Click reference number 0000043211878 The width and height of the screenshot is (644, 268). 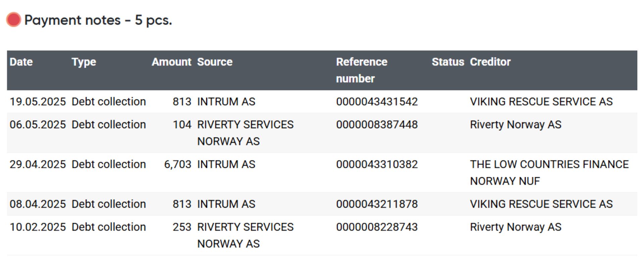point(377,204)
